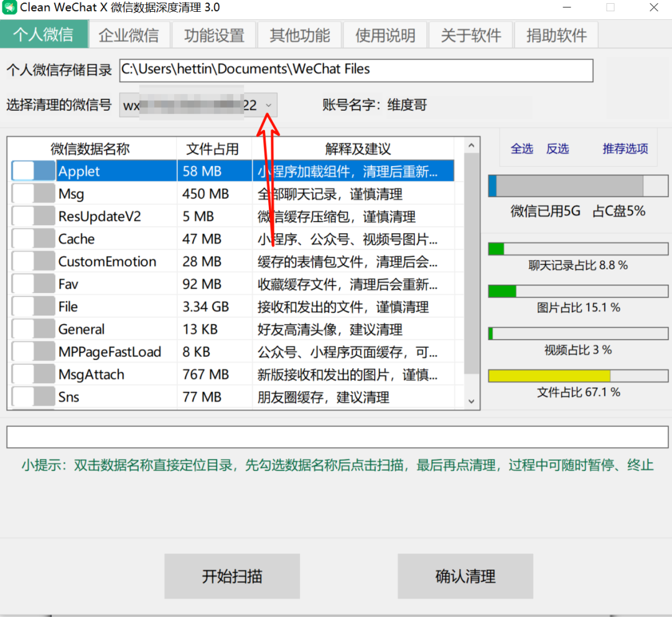开启 Applet 小程序清理开关

tap(33, 170)
